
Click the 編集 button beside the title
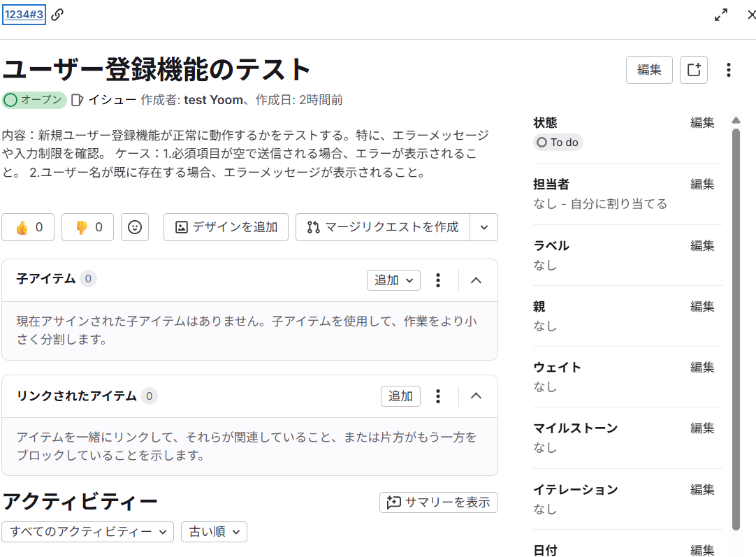tap(649, 70)
